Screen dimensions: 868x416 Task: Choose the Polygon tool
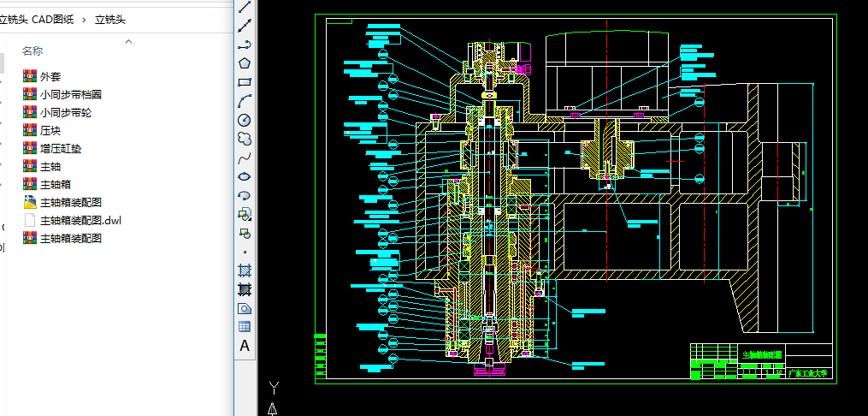(245, 62)
